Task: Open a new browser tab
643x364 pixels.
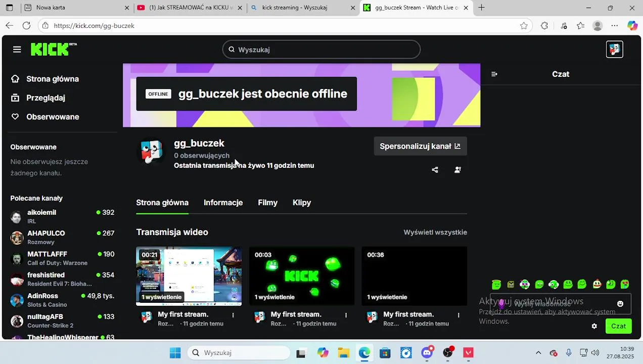Action: pos(482,8)
